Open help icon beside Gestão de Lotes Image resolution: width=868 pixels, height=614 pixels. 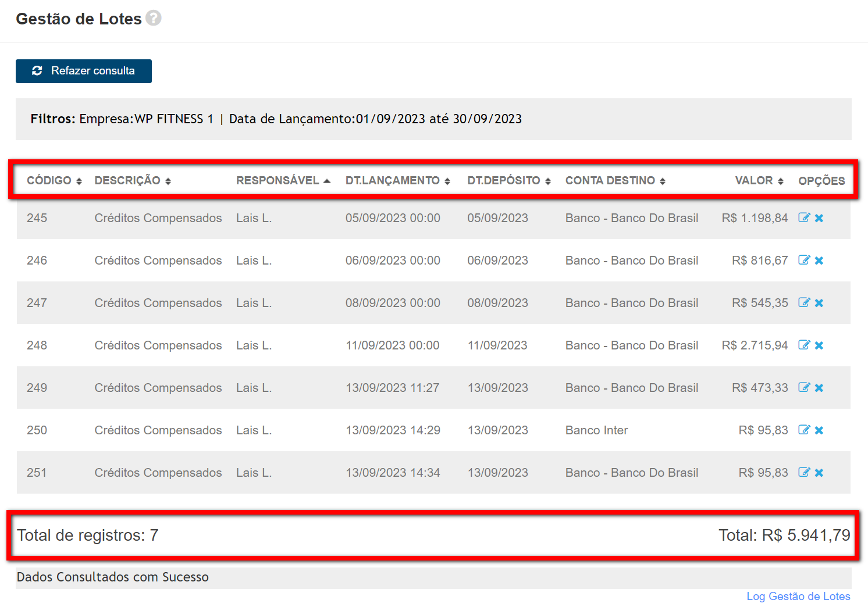(153, 18)
